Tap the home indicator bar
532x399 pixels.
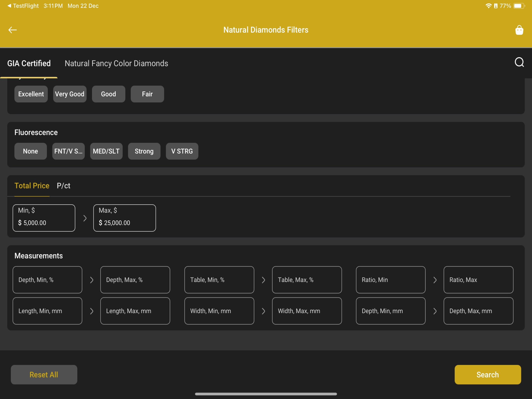pos(266,394)
